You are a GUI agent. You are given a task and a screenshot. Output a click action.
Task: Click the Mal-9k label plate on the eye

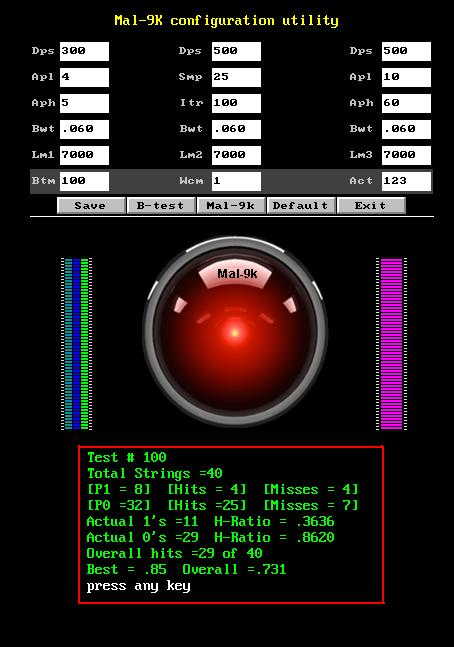point(235,275)
